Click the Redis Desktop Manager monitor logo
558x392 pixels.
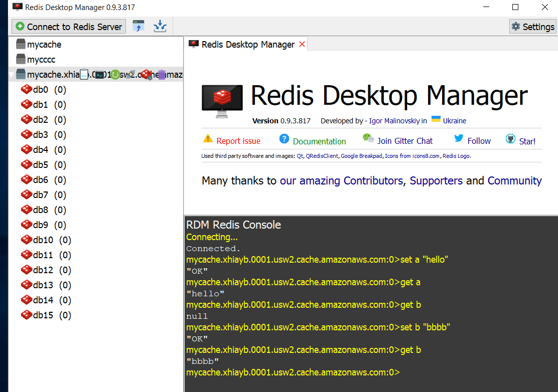pyautogui.click(x=222, y=101)
